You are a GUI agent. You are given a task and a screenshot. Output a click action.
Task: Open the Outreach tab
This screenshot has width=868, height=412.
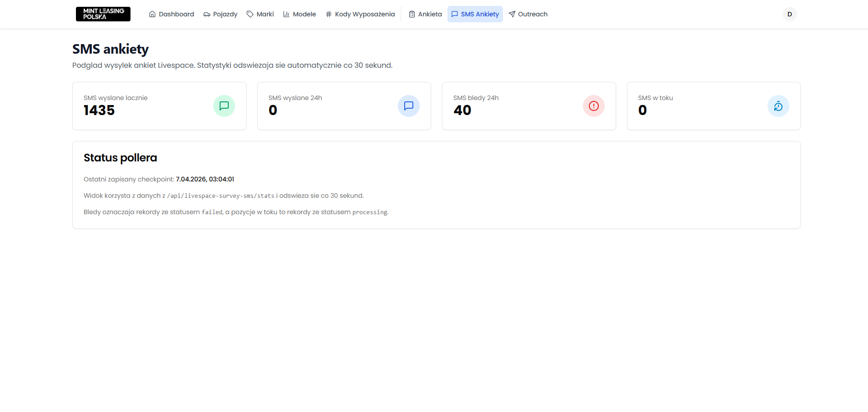pyautogui.click(x=528, y=14)
